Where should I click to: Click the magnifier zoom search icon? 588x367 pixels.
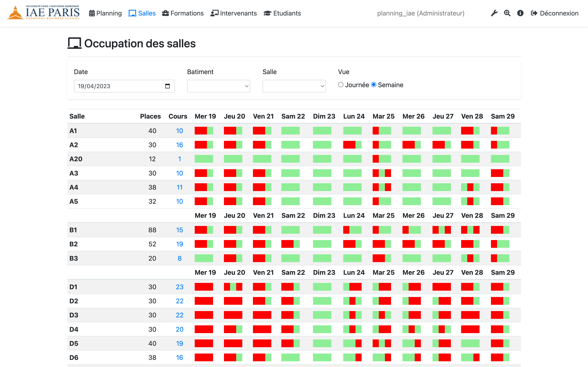click(507, 13)
